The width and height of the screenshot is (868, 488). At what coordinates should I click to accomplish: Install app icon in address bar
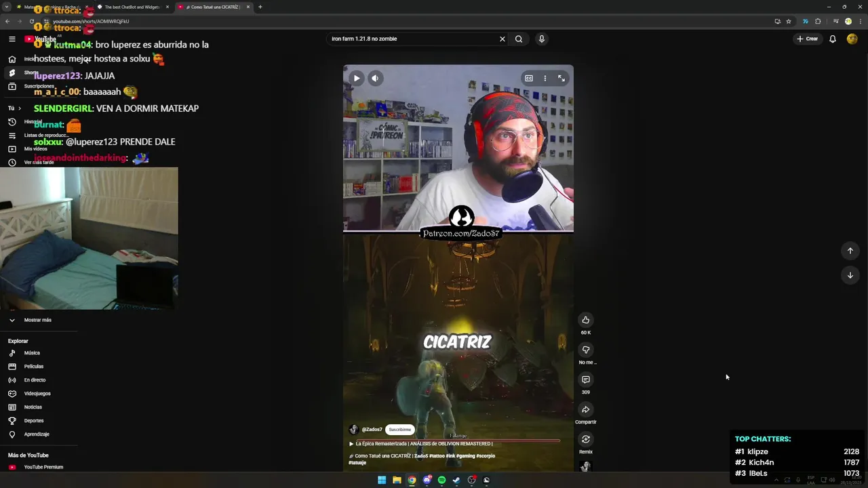777,21
